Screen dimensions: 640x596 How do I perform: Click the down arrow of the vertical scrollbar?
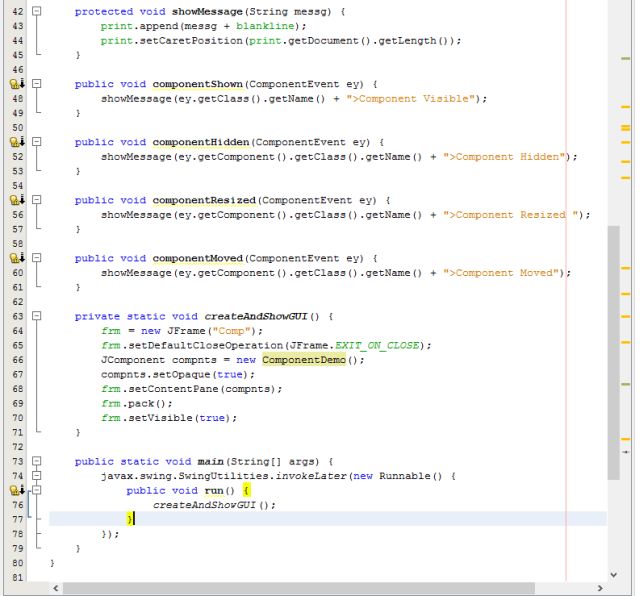pos(613,575)
